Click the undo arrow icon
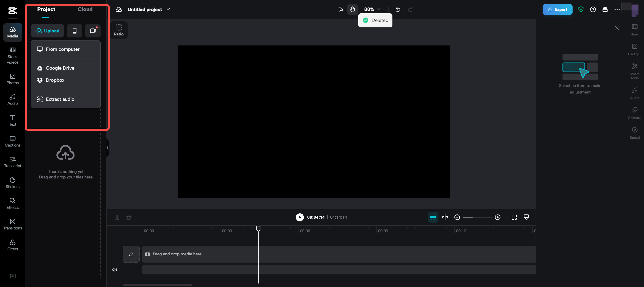Image resolution: width=644 pixels, height=287 pixels. click(x=398, y=9)
